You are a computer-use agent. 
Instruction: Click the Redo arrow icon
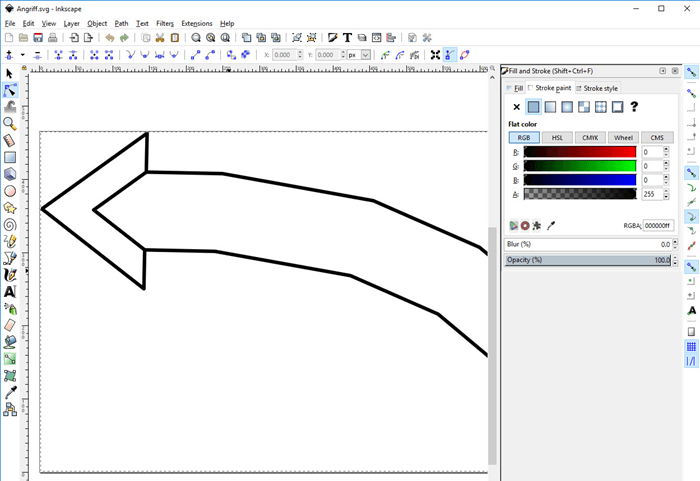click(x=125, y=38)
